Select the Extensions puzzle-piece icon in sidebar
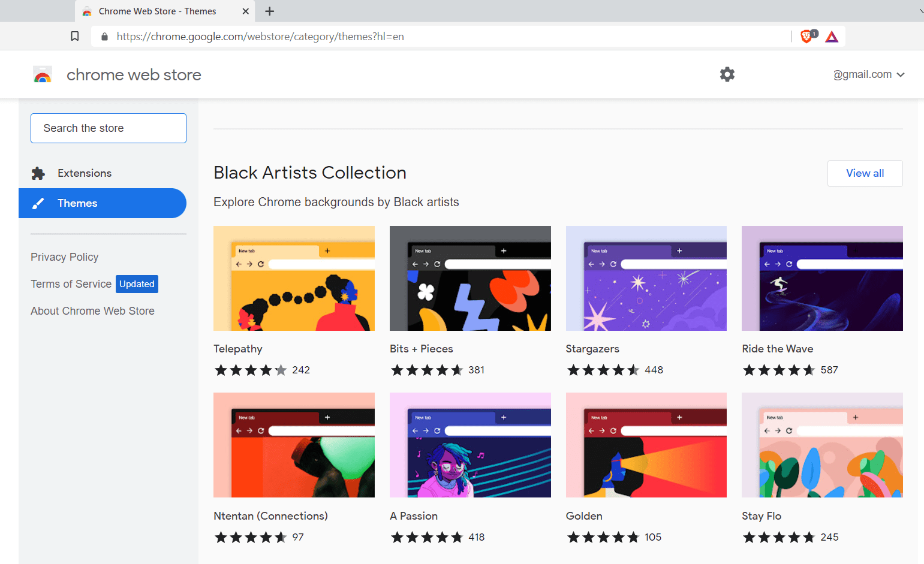This screenshot has height=564, width=924. 38,173
